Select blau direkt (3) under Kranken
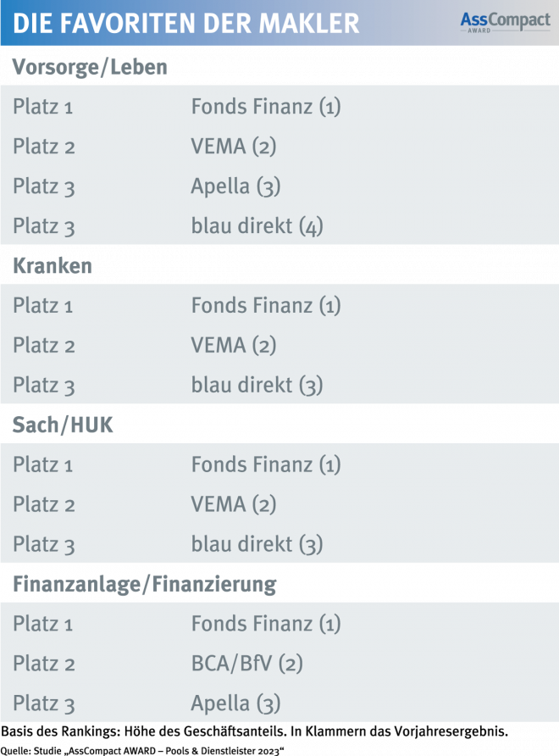The height and width of the screenshot is (756, 559). [x=257, y=386]
